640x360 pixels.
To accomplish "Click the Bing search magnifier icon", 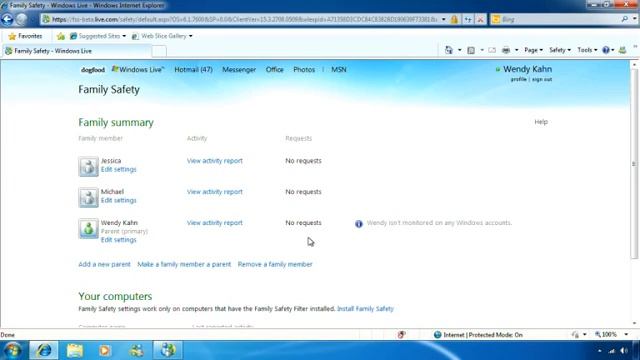I will tap(624, 19).
